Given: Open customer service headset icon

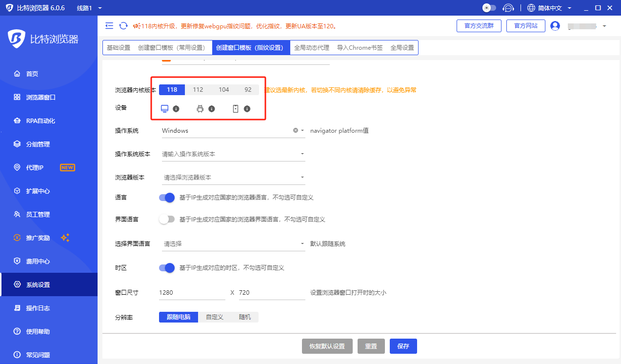Looking at the screenshot, I should tap(508, 8).
